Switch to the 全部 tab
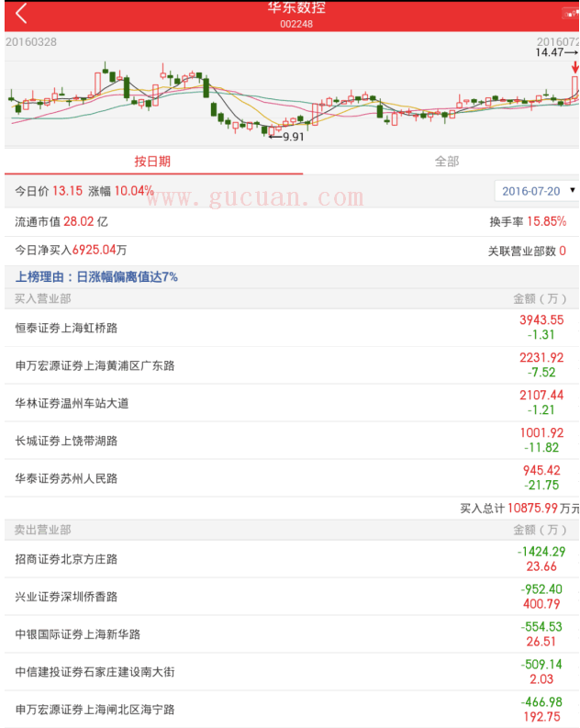 coord(446,161)
